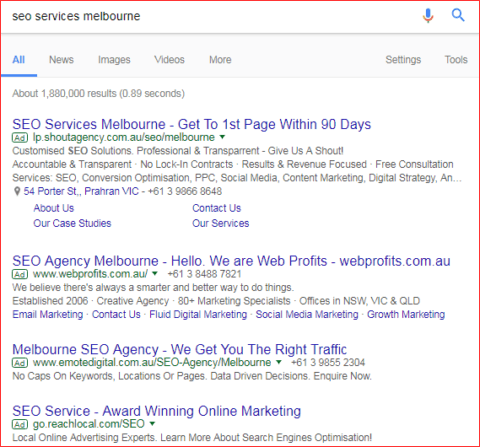Click the map pin icon beside 54 Porter St
Screen dimensions: 480x447
17,191
